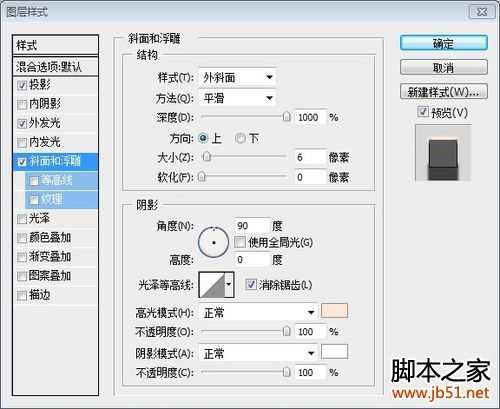Click the 大小 value field showing 6

[310, 157]
